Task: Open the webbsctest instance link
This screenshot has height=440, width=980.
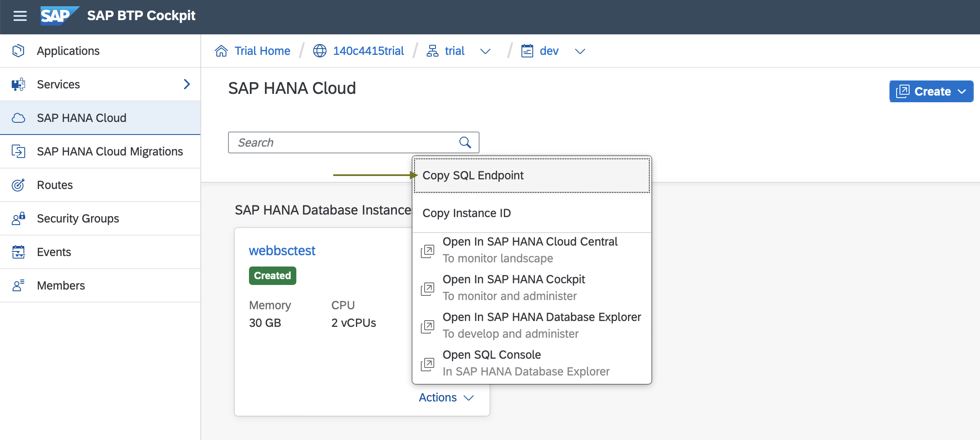Action: point(282,250)
